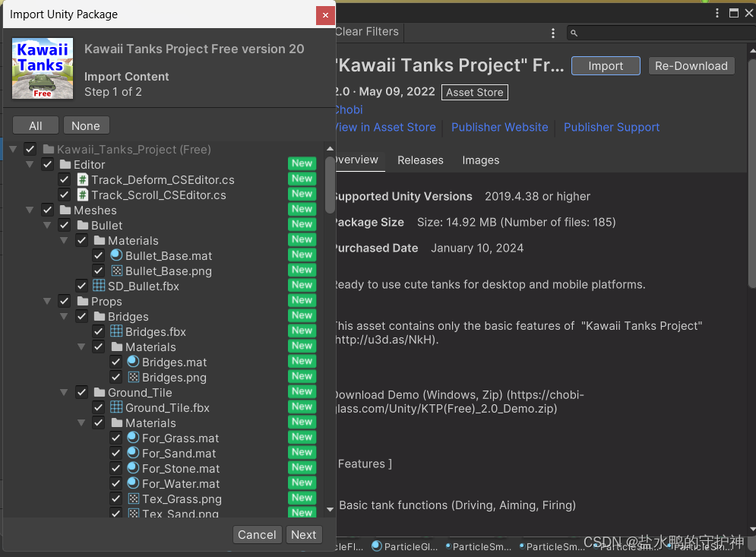Collapse the Bullet folder tree arrow
Viewport: 756px width, 557px height.
pyautogui.click(x=47, y=225)
